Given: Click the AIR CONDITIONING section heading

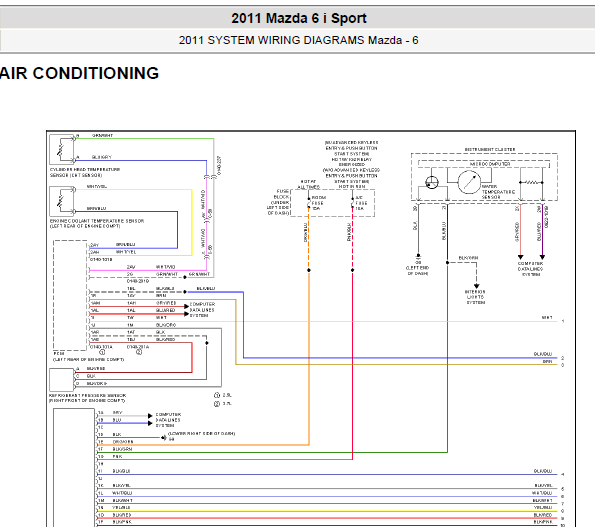Looking at the screenshot, I should click(x=79, y=73).
